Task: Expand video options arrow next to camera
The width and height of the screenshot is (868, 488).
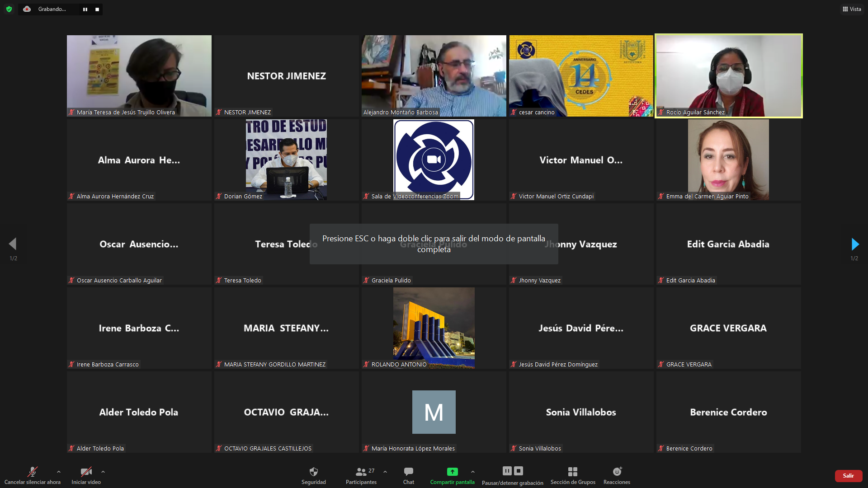Action: click(x=103, y=472)
